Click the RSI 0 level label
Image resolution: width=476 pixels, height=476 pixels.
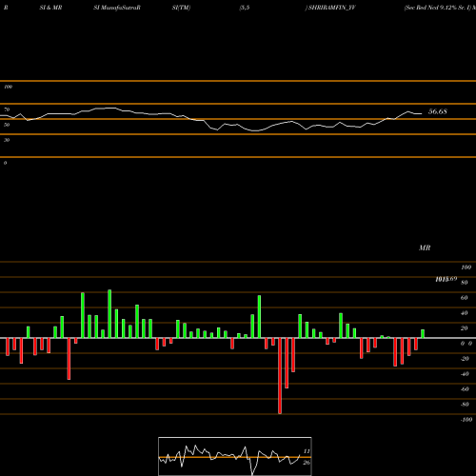tap(5, 163)
